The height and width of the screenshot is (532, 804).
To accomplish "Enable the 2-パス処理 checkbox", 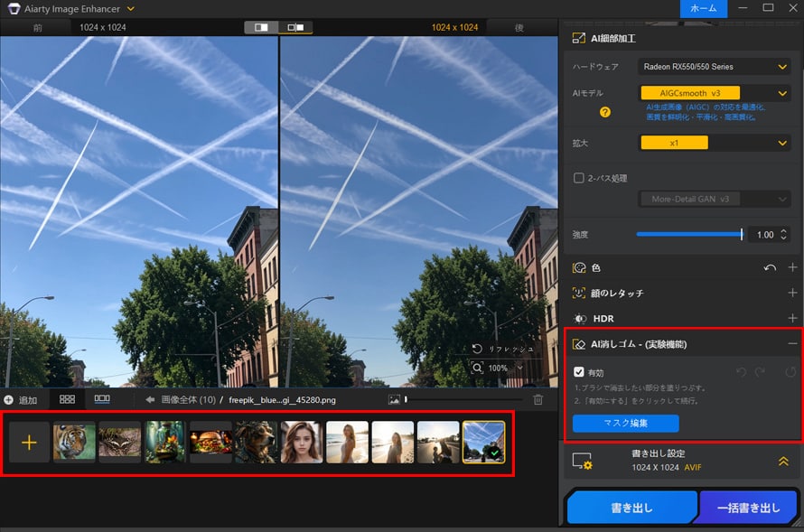I will coord(579,178).
